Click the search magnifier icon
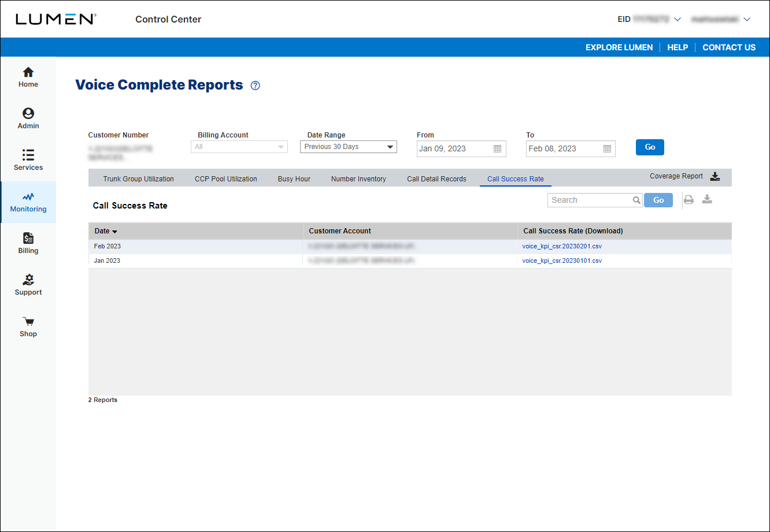This screenshot has height=532, width=770. (636, 200)
